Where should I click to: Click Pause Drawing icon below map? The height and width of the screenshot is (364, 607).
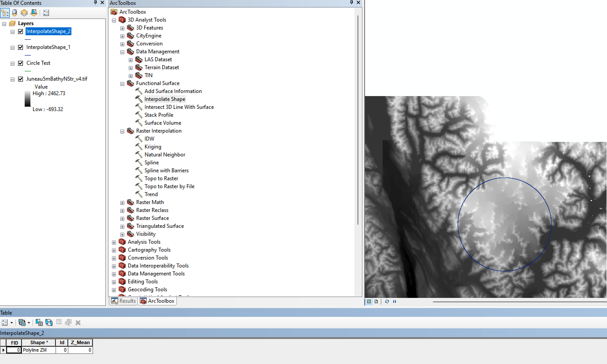tap(395, 301)
